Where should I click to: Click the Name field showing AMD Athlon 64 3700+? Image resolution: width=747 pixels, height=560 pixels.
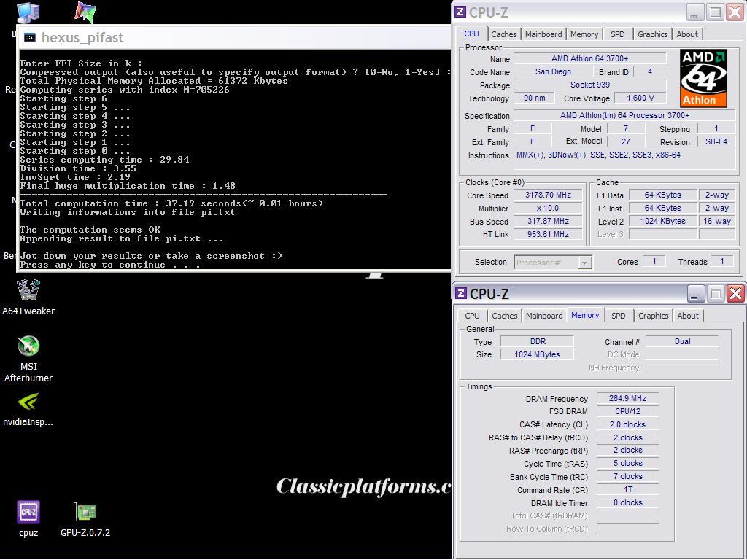click(x=589, y=58)
